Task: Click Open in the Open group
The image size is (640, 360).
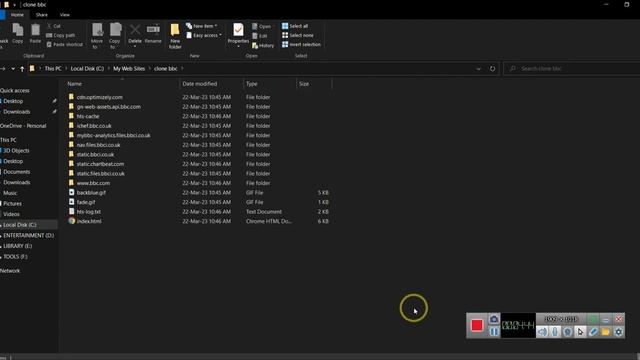Action: 262,26
